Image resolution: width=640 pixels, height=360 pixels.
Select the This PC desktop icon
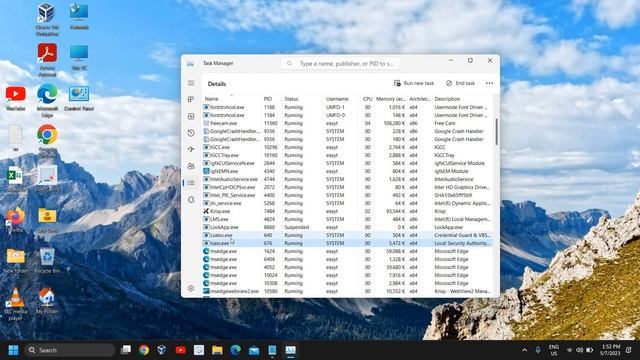[79, 58]
